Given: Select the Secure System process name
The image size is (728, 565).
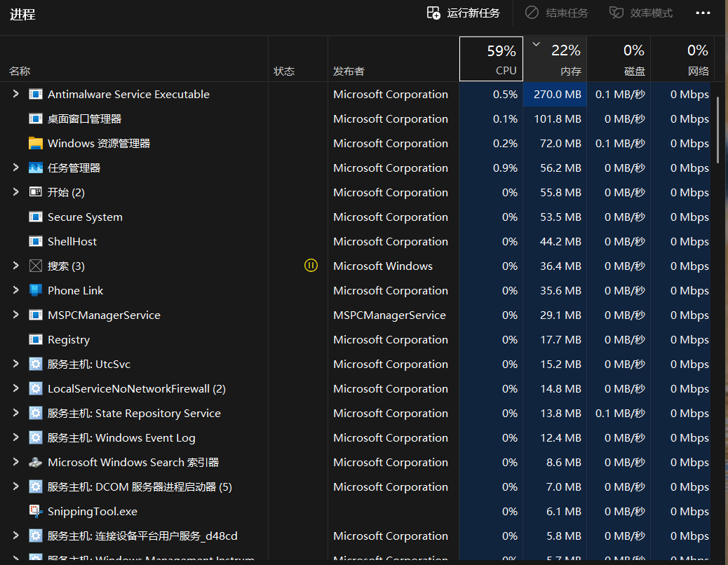Looking at the screenshot, I should click(85, 217).
